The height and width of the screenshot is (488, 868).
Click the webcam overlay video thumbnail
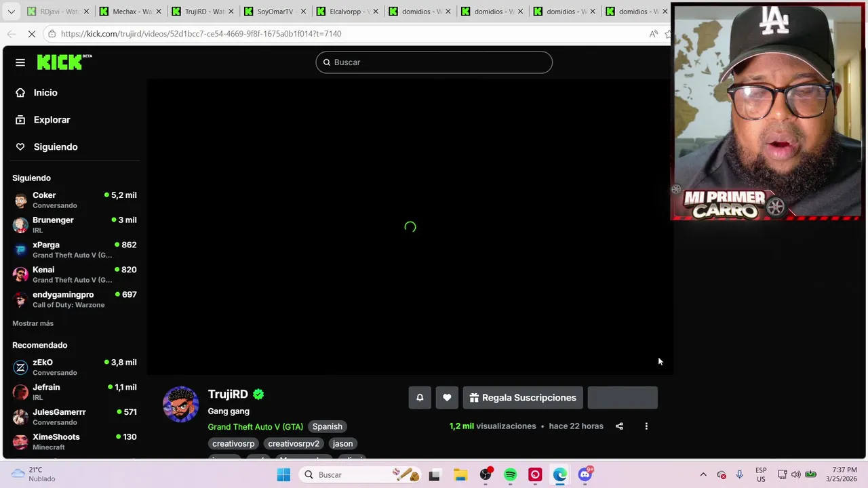(x=766, y=112)
